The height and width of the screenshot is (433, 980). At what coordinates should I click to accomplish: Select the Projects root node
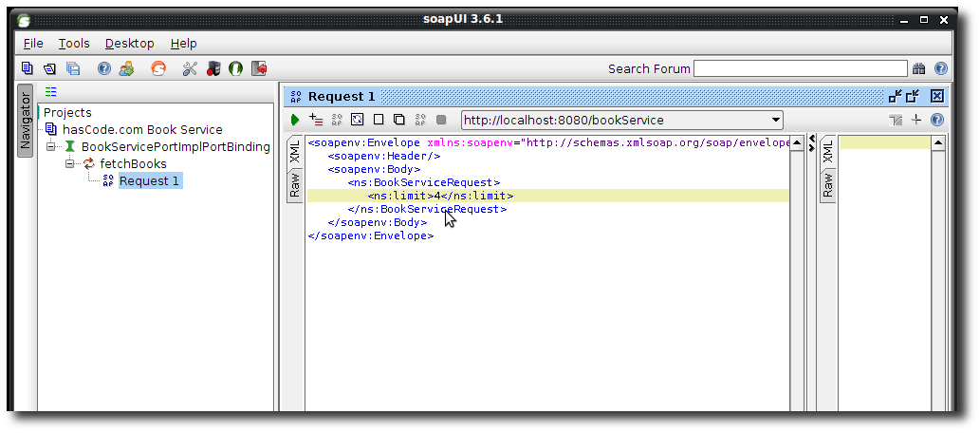pyautogui.click(x=67, y=113)
